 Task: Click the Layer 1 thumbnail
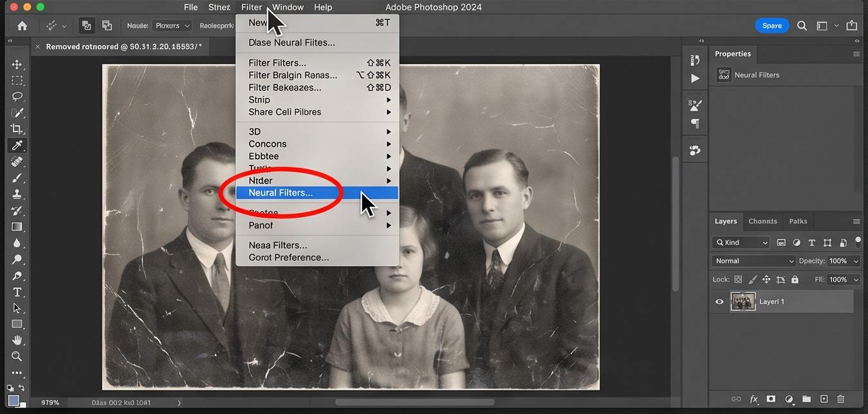[x=743, y=301]
